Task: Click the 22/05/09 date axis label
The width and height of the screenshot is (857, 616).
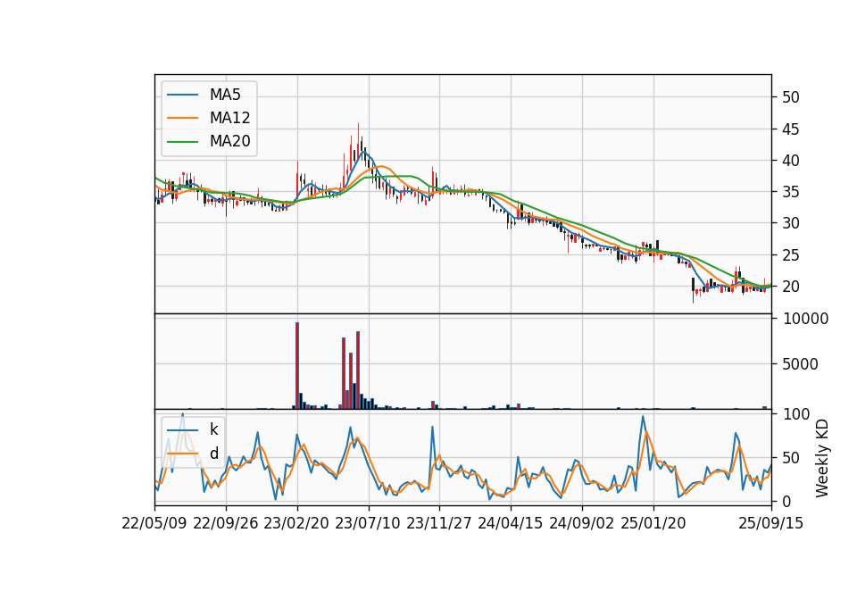Action: click(154, 523)
